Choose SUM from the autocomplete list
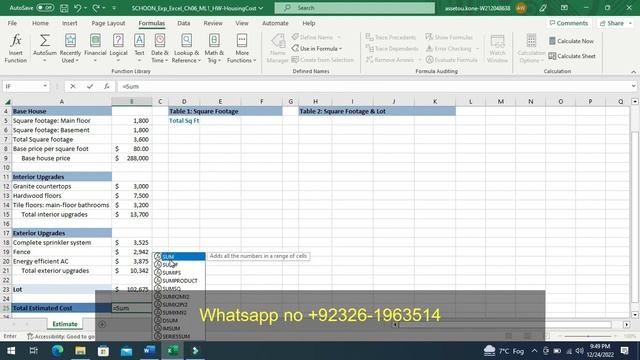The image size is (640, 360). click(x=179, y=256)
